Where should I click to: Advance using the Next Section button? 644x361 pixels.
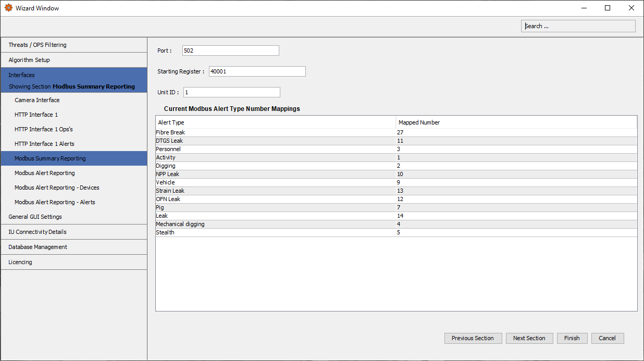click(x=529, y=338)
